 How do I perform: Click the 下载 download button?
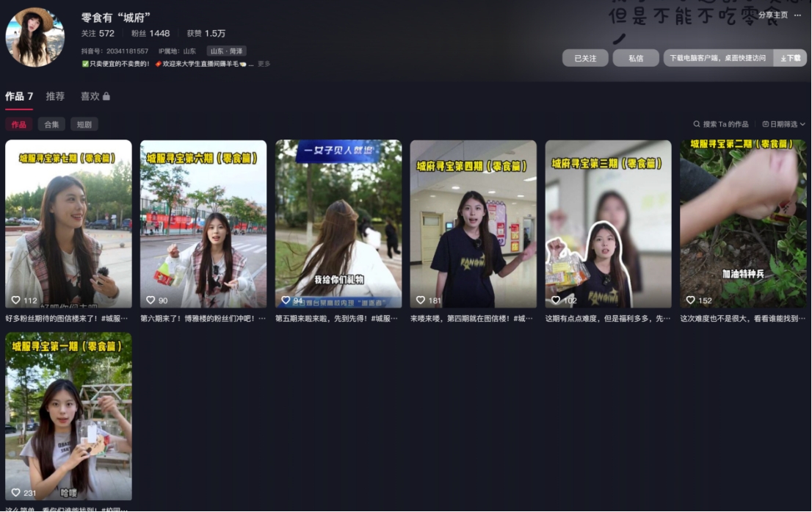[790, 58]
